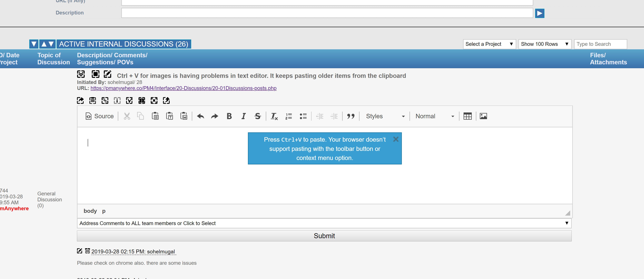Toggle the filled square icon beside topic
Image resolution: width=644 pixels, height=279 pixels.
[x=95, y=74]
